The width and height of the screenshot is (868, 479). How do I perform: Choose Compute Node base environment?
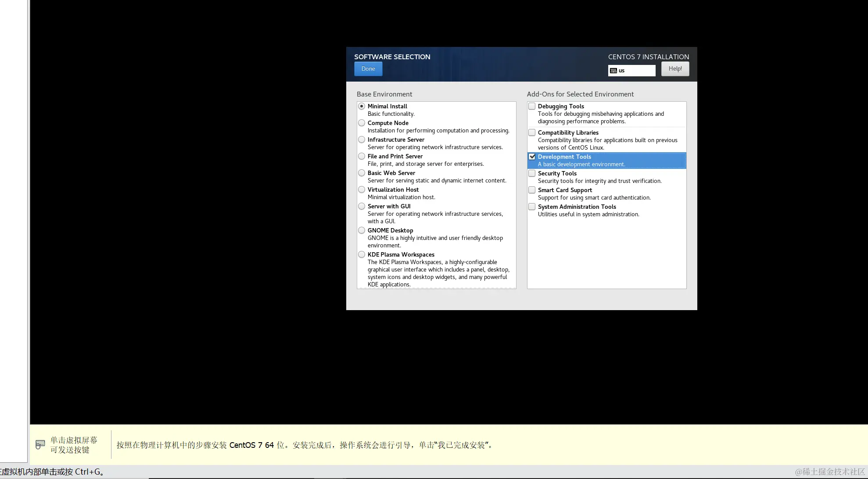pos(362,123)
